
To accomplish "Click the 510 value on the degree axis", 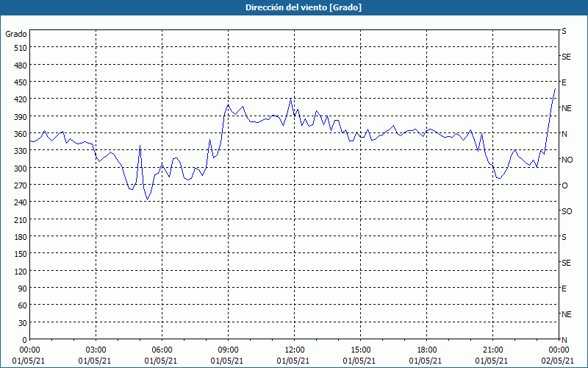I will tap(21, 48).
